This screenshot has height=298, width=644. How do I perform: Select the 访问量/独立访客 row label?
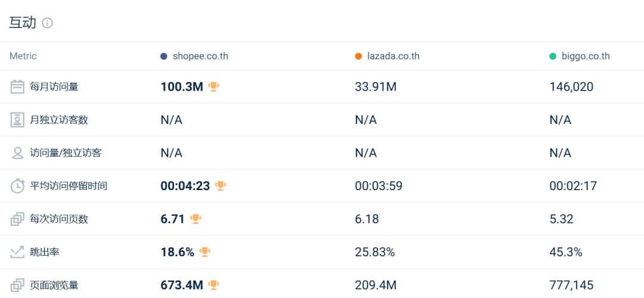[x=66, y=153]
